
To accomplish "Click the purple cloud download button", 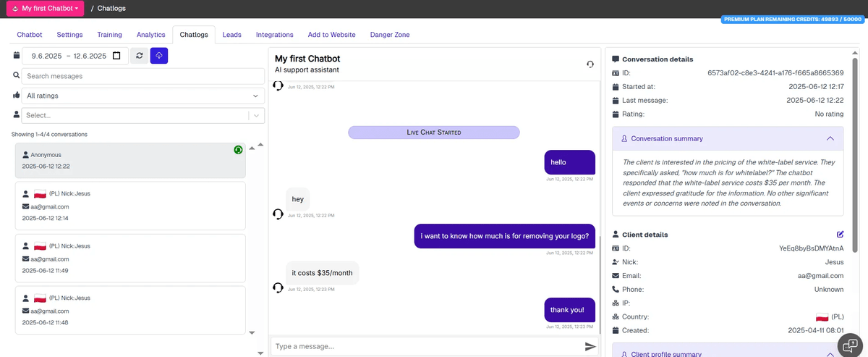I will pos(159,56).
